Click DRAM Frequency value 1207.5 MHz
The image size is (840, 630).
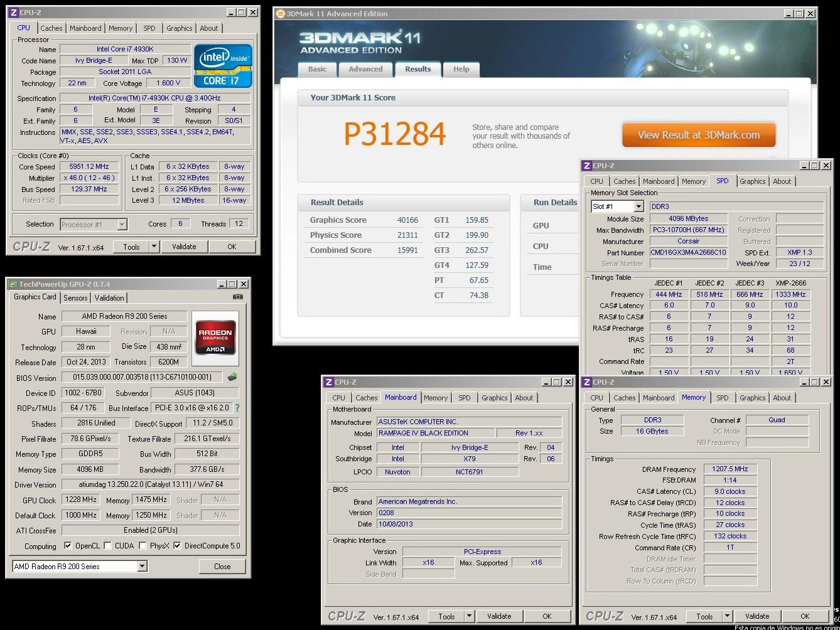[x=730, y=469]
